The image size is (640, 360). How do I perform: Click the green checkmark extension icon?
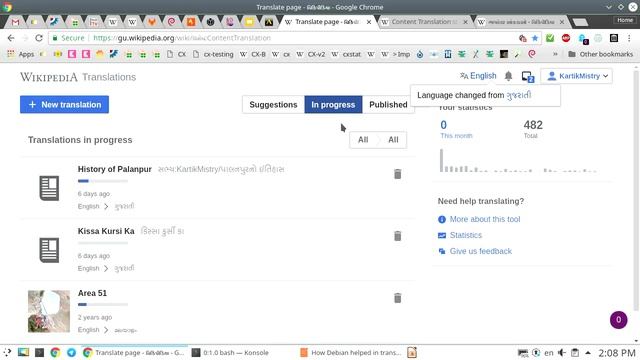pos(550,38)
